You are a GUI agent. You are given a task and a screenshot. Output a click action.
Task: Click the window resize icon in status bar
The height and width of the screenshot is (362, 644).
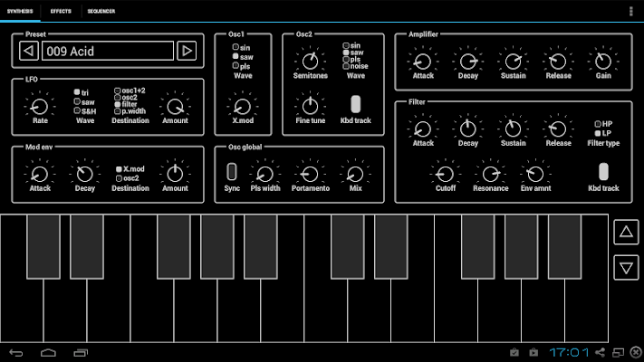coord(618,352)
